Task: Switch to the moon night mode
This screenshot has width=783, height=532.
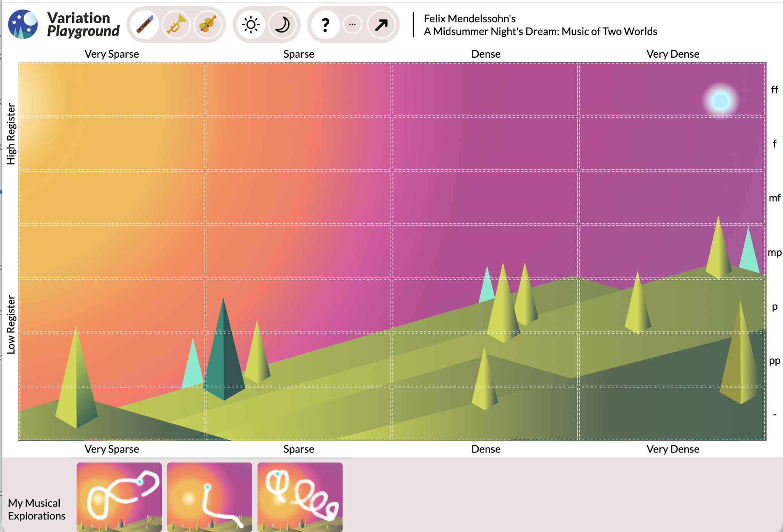Action: tap(283, 25)
